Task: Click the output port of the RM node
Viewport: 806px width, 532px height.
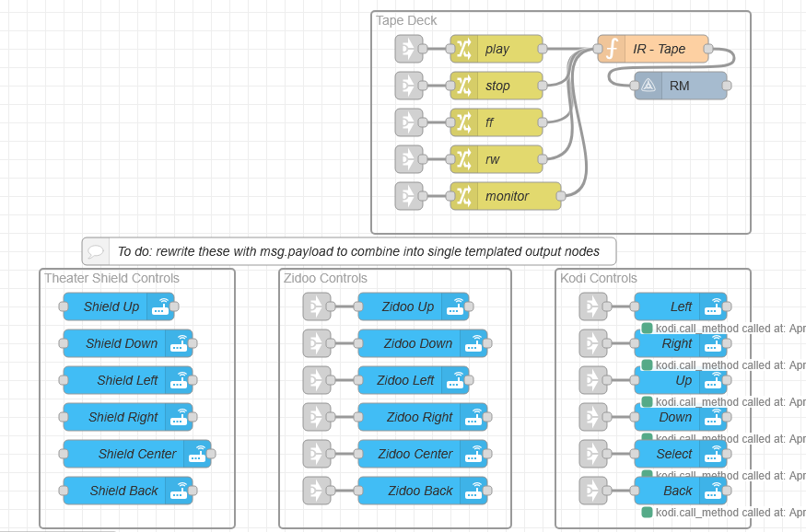Action: [727, 86]
